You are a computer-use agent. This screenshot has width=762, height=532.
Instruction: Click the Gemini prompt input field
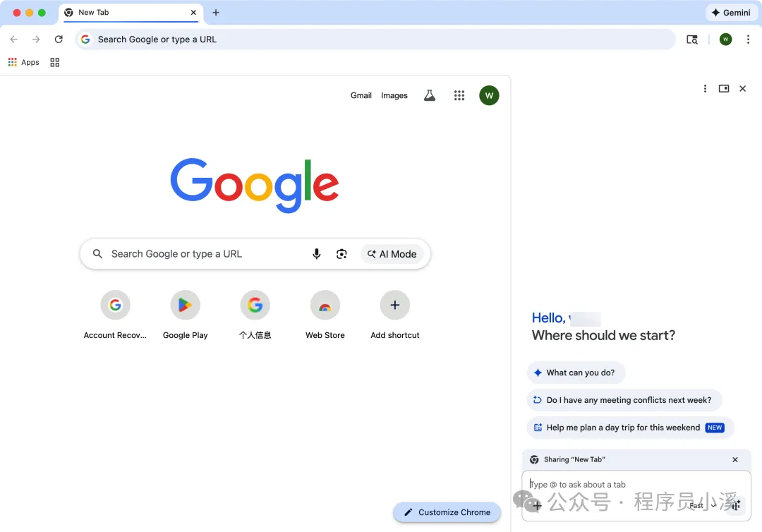636,485
